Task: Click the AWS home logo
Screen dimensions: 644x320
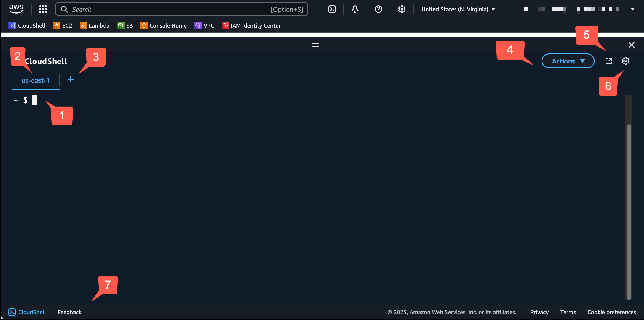Action: click(x=16, y=8)
